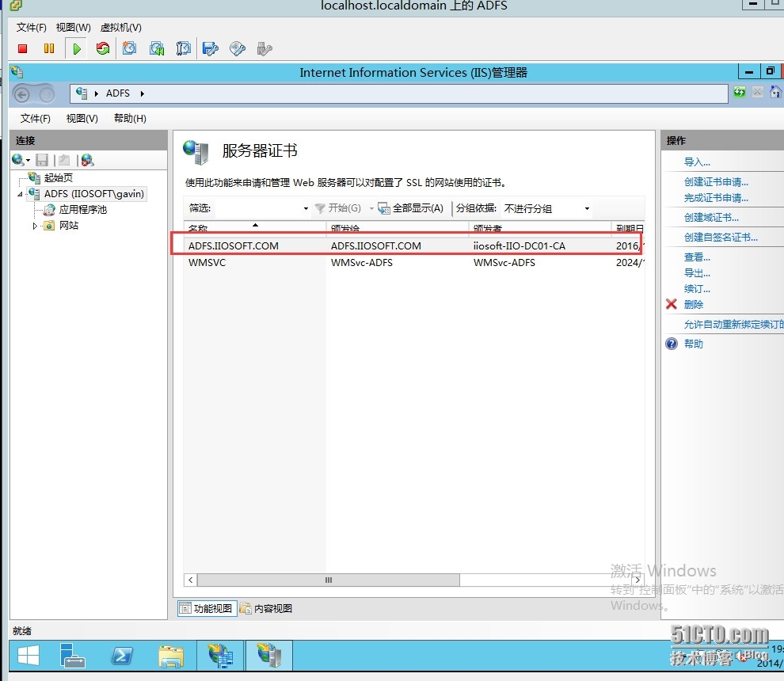Click the take snapshot clock icon

coord(130,48)
